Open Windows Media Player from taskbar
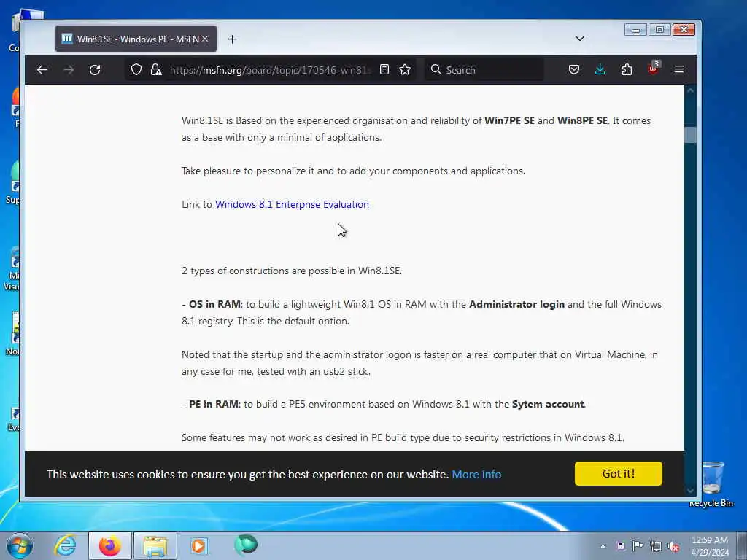The width and height of the screenshot is (747, 560). (199, 545)
